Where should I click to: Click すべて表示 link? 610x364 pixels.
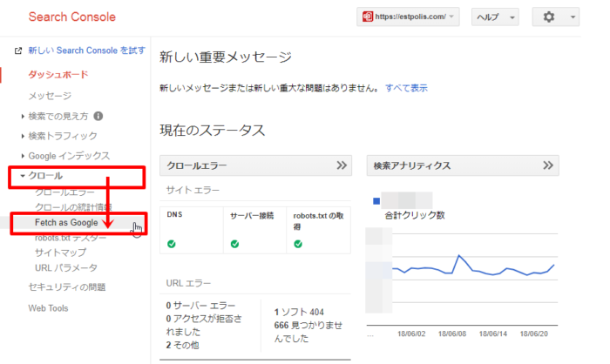pos(406,88)
